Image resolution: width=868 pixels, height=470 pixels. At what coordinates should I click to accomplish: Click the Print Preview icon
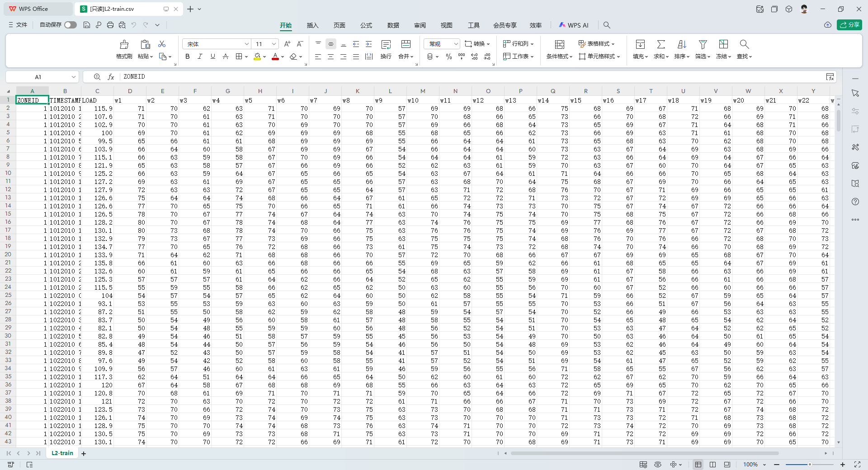122,25
